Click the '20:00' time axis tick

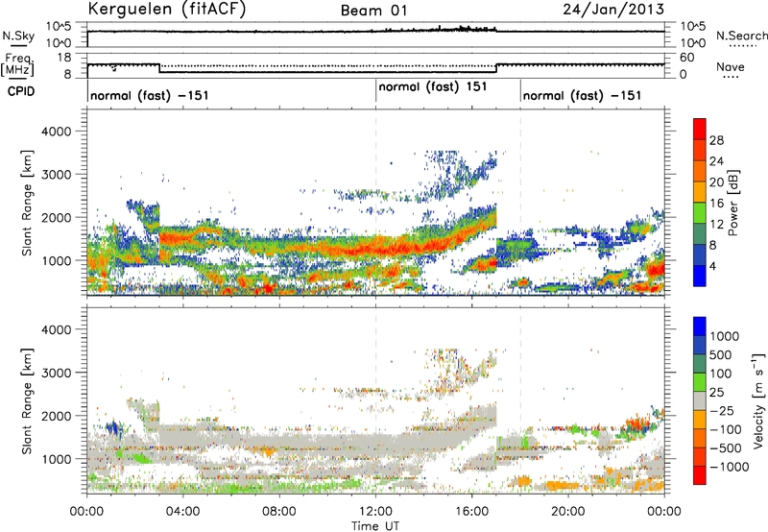pyautogui.click(x=568, y=512)
